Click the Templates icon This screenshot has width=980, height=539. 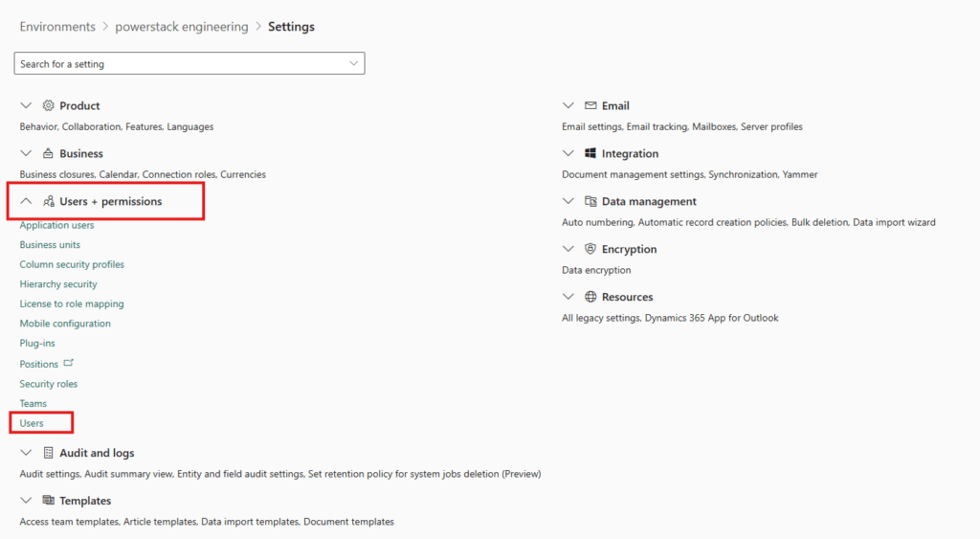tap(49, 501)
